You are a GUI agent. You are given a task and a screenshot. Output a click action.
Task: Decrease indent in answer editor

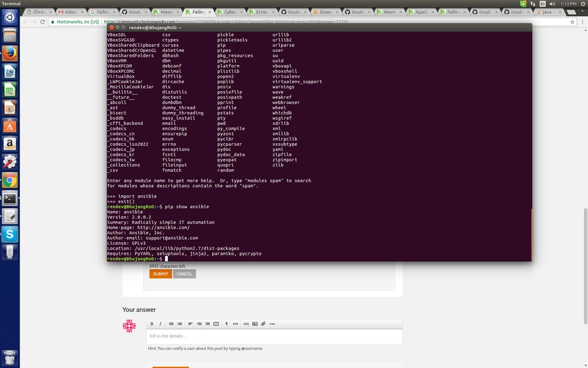[207, 324]
